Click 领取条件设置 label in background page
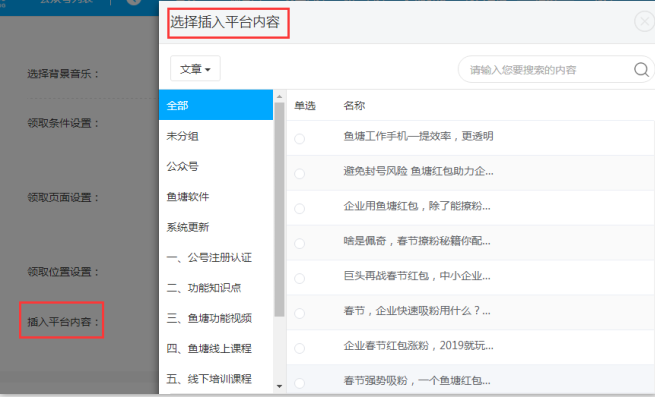Image resolution: width=655 pixels, height=397 pixels. (63, 123)
